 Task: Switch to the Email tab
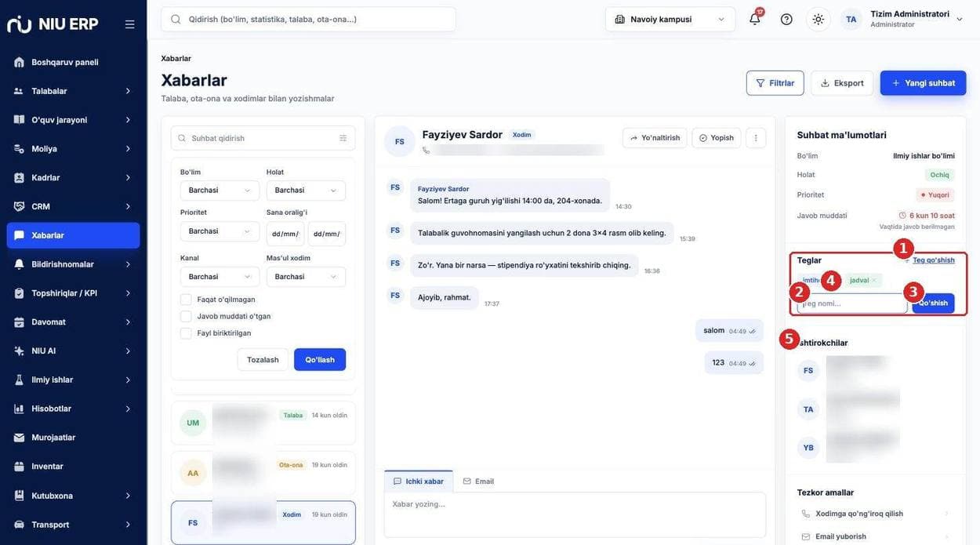coord(478,481)
